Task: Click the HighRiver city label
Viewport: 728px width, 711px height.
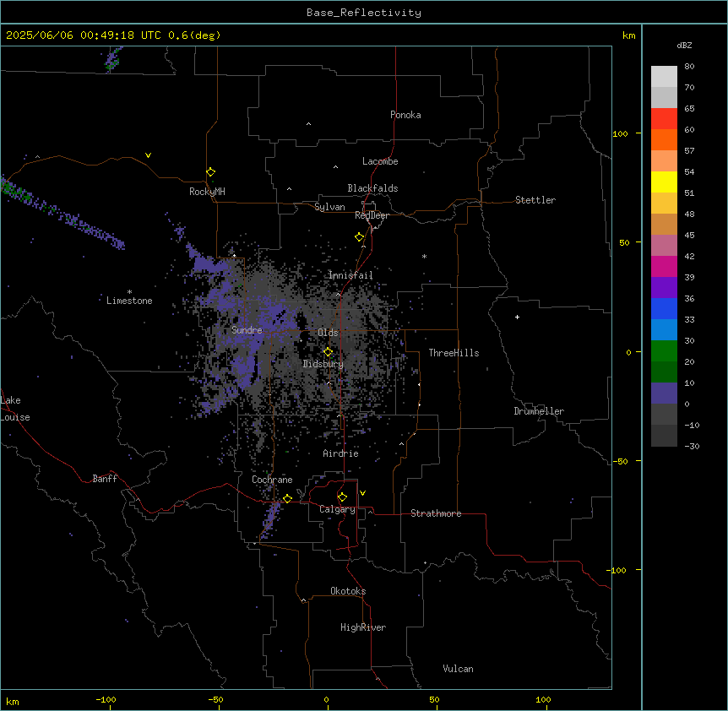Action: point(363,627)
